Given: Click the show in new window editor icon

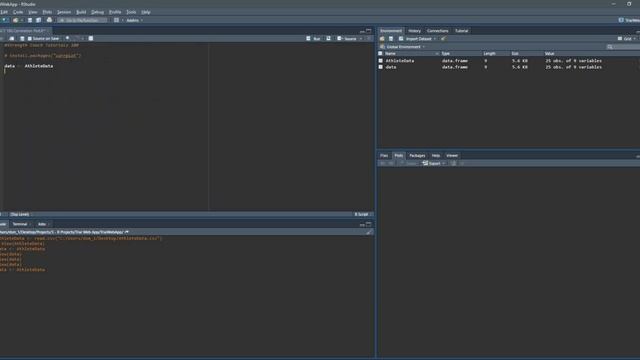Looking at the screenshot, I should [x=12, y=38].
